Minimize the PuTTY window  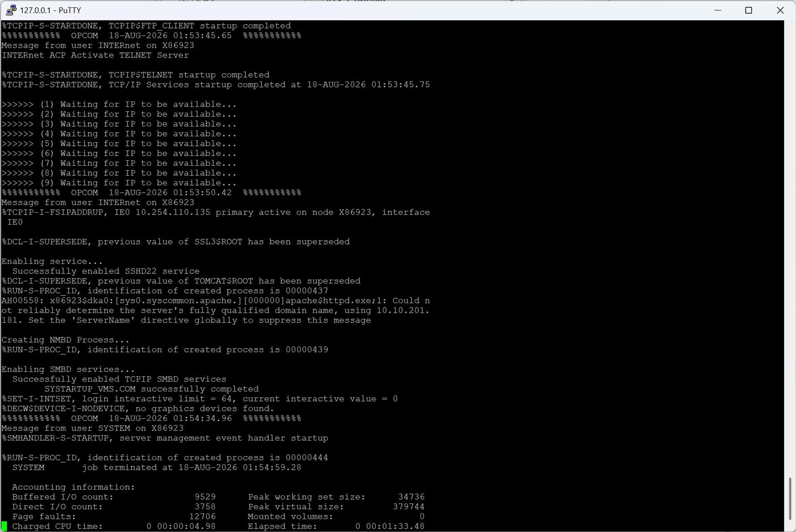718,10
